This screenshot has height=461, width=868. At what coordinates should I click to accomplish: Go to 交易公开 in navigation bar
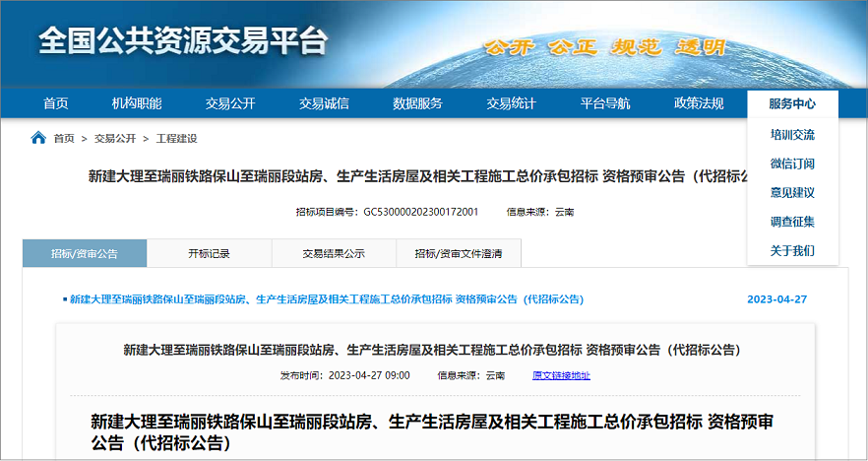230,103
